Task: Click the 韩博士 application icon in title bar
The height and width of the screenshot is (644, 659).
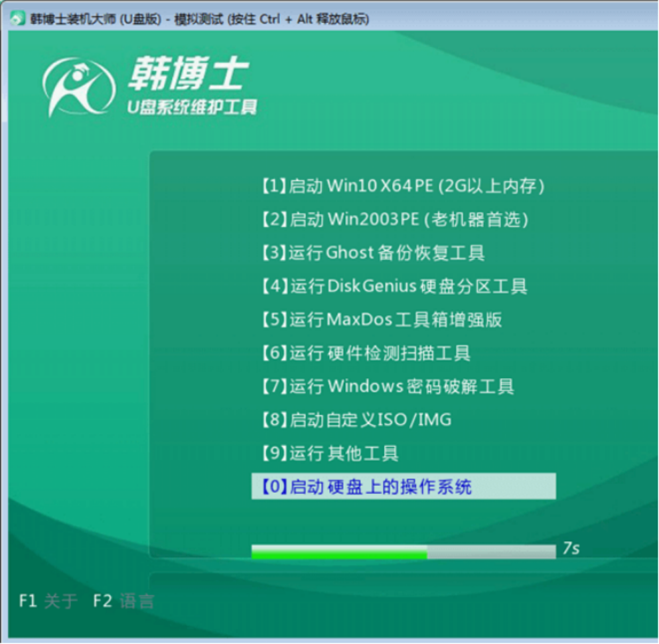Action: click(15, 19)
